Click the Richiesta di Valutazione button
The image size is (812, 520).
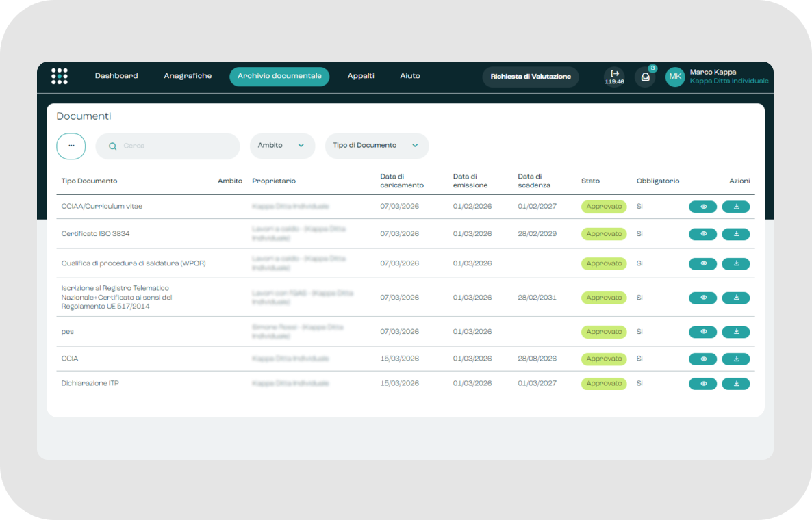531,77
